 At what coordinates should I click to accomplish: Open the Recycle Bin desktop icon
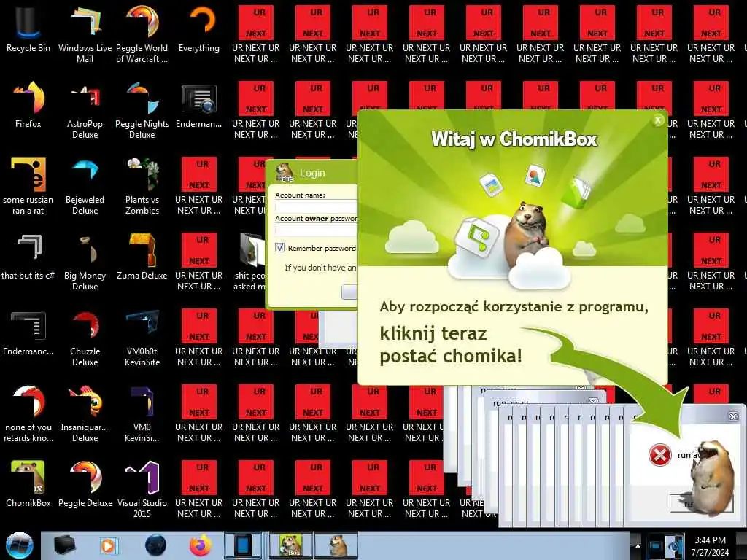point(28,29)
